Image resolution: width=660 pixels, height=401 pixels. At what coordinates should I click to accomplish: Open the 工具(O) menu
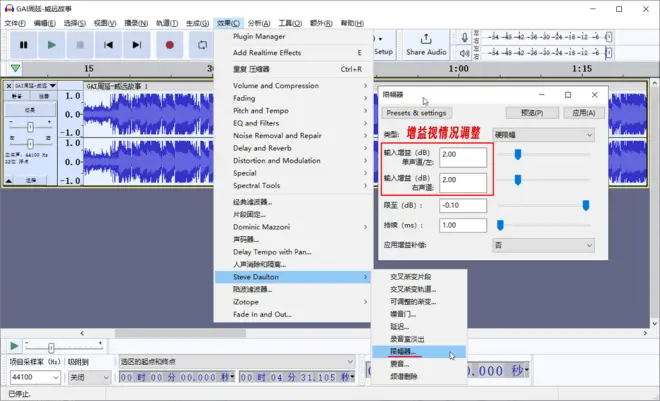[x=290, y=23]
